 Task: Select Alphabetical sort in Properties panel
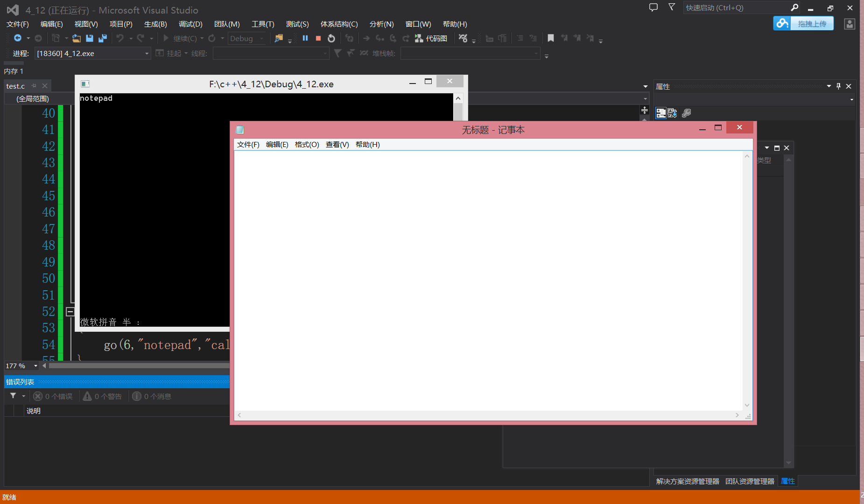[x=672, y=113]
